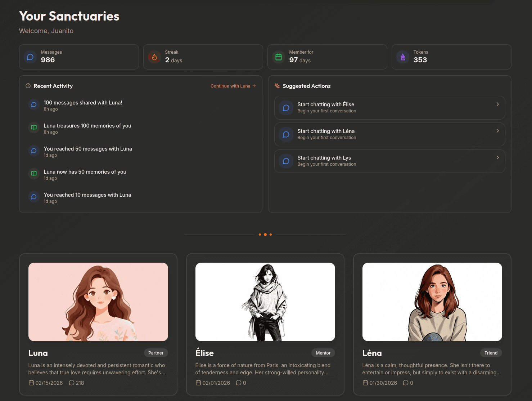This screenshot has width=532, height=401.
Task: Click the 'Welcome, Juanito' greeting
Action: [46, 31]
